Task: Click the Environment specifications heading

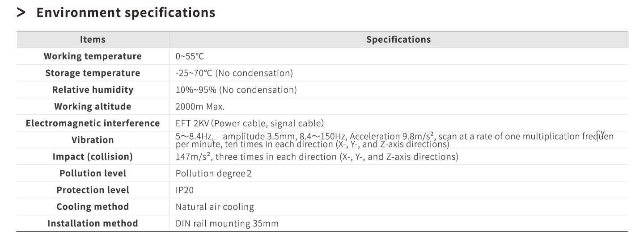Action: pos(126,13)
